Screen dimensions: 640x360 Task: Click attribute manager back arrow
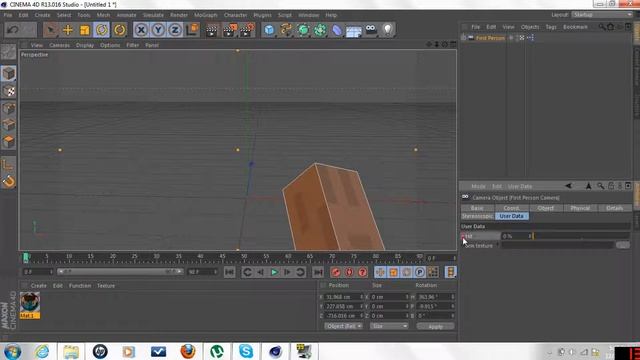click(568, 186)
